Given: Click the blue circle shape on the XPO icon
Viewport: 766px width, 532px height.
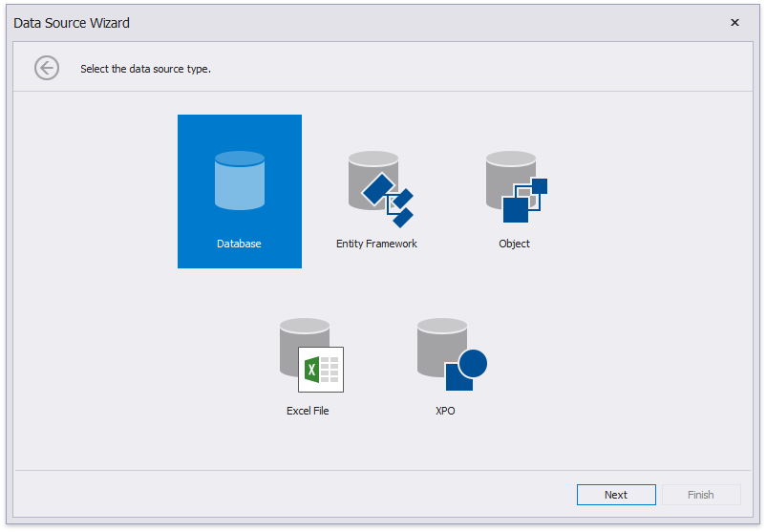Looking at the screenshot, I should [x=472, y=364].
